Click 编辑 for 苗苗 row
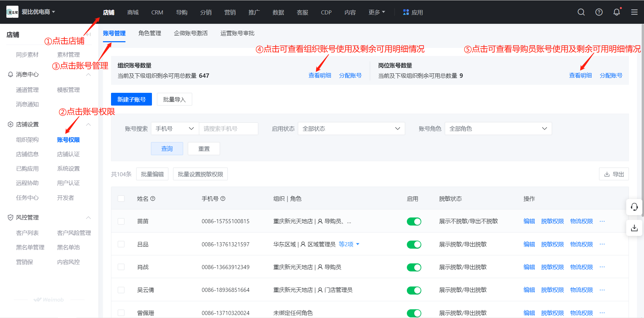Image resolution: width=644 pixels, height=318 pixels. [x=529, y=221]
